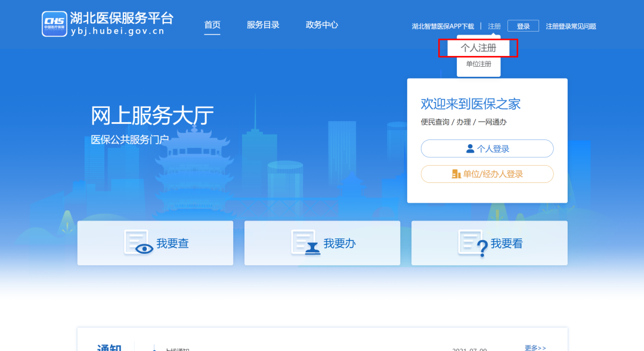Screen dimensions: 644x351
Task: Open the 服务目录 menu item
Action: (x=263, y=25)
